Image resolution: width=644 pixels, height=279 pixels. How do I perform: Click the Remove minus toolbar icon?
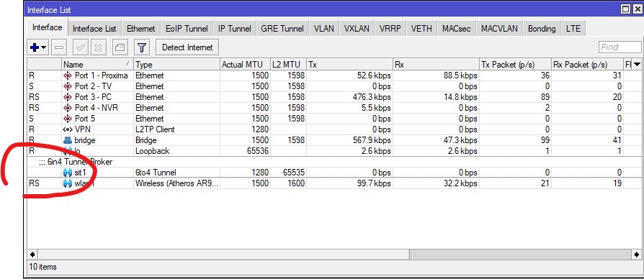pos(59,47)
